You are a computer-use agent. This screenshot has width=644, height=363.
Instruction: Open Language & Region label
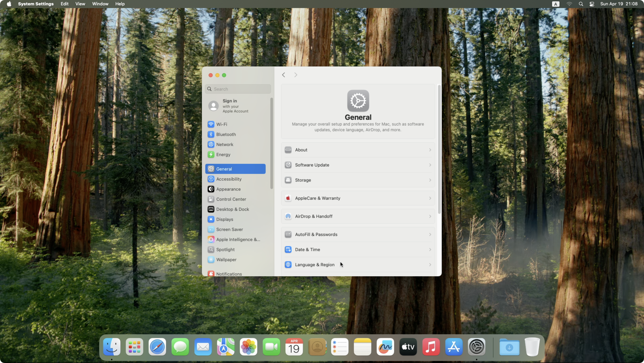pyautogui.click(x=315, y=265)
